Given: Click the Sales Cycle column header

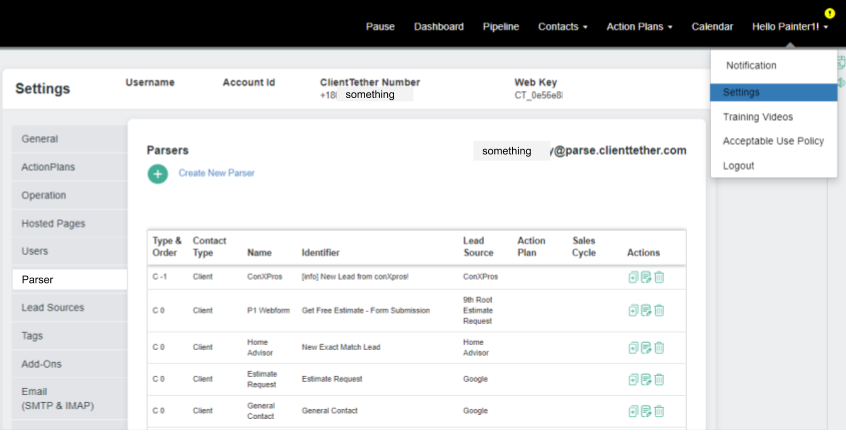Looking at the screenshot, I should pyautogui.click(x=584, y=246).
